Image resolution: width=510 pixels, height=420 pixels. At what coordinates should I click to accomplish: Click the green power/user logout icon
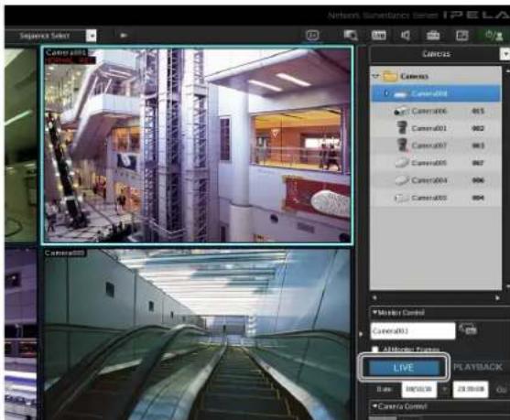[494, 36]
